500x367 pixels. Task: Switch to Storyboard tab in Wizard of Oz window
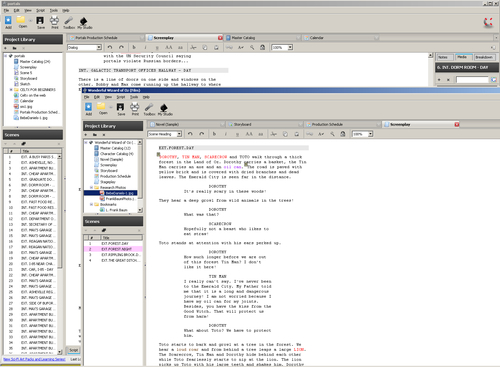265,124
